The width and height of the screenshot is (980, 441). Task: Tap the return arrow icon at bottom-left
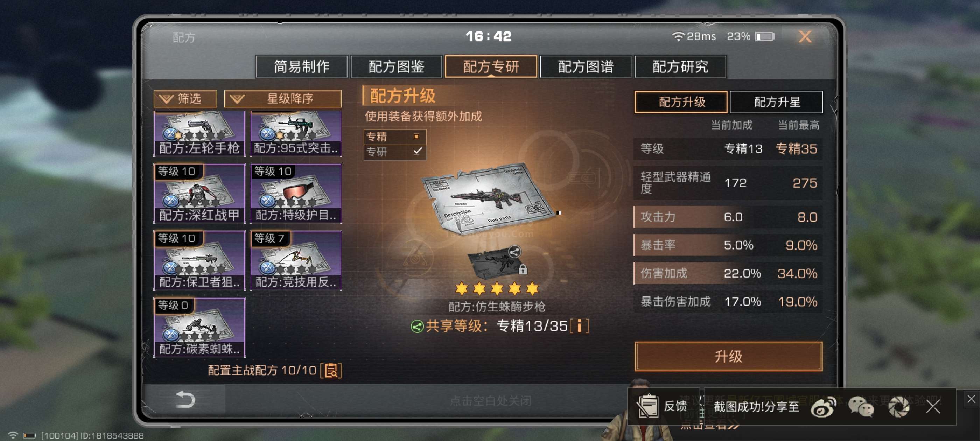coord(185,400)
